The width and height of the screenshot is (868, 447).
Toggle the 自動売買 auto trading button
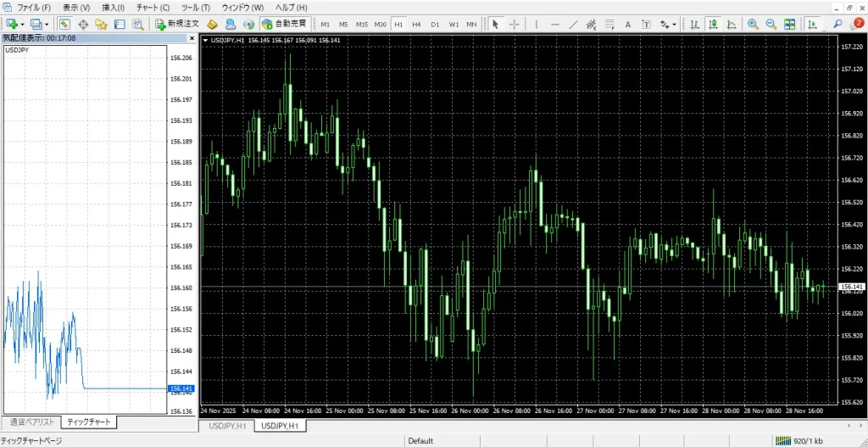click(x=283, y=24)
